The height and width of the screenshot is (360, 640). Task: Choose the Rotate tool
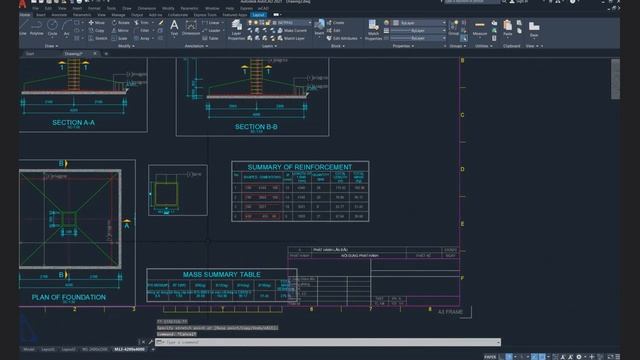(x=120, y=23)
